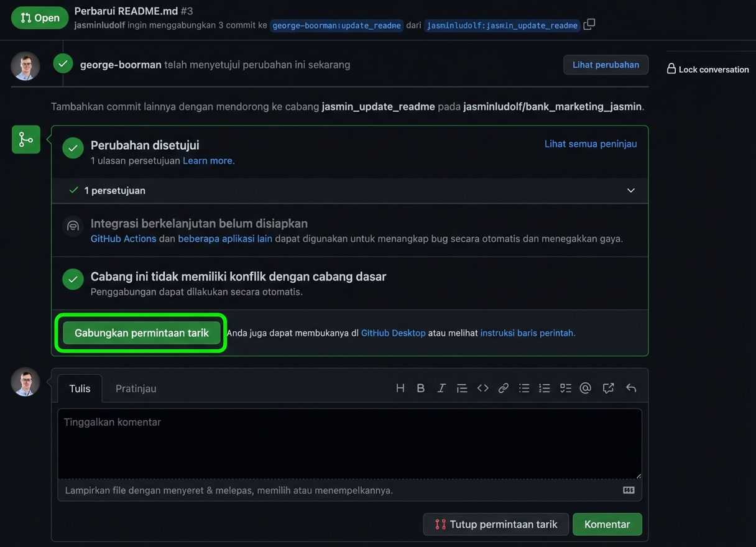The height and width of the screenshot is (547, 756).
Task: Lock conversation in sidebar
Action: [x=708, y=69]
